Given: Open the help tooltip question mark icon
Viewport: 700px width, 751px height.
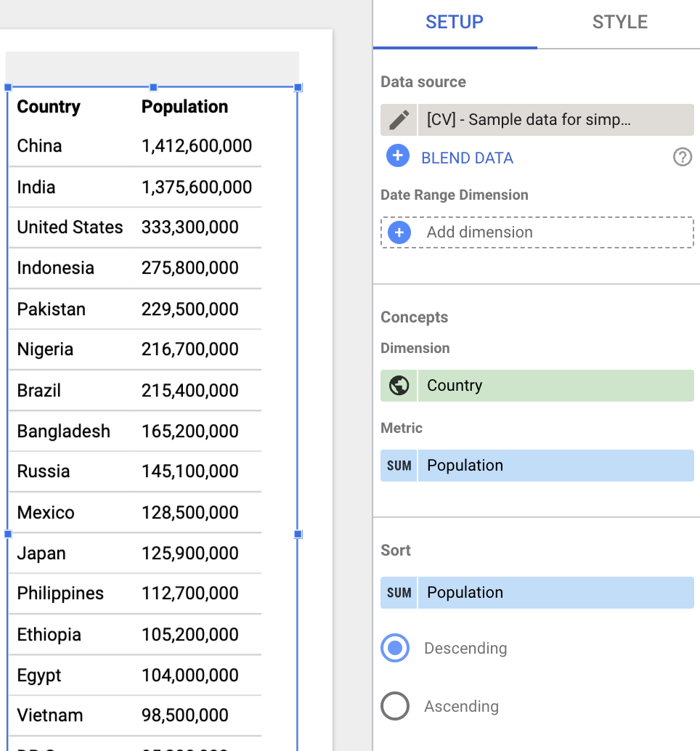Looking at the screenshot, I should point(682,156).
